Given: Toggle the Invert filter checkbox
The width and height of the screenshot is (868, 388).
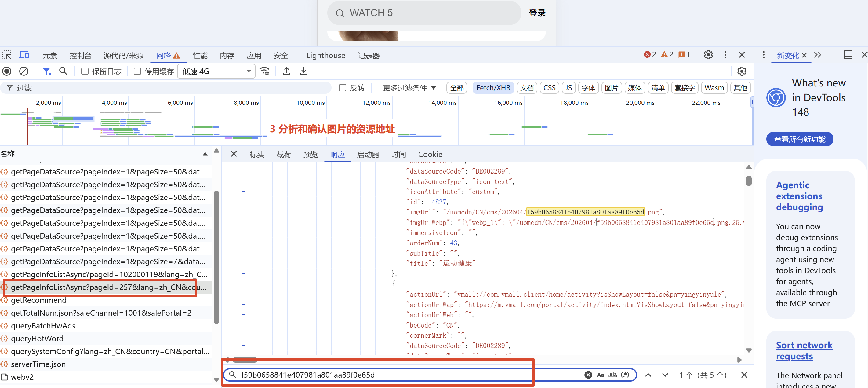Looking at the screenshot, I should click(342, 88).
